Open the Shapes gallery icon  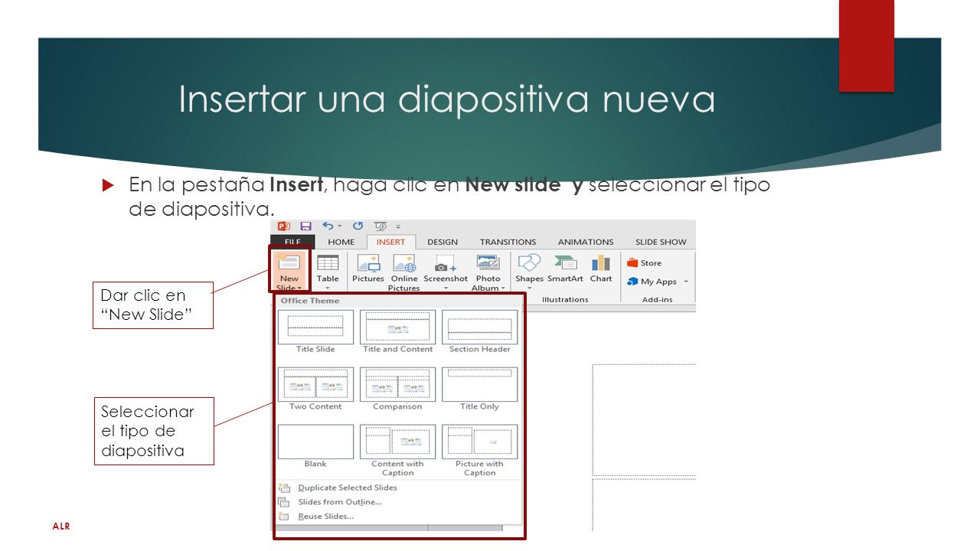(529, 262)
